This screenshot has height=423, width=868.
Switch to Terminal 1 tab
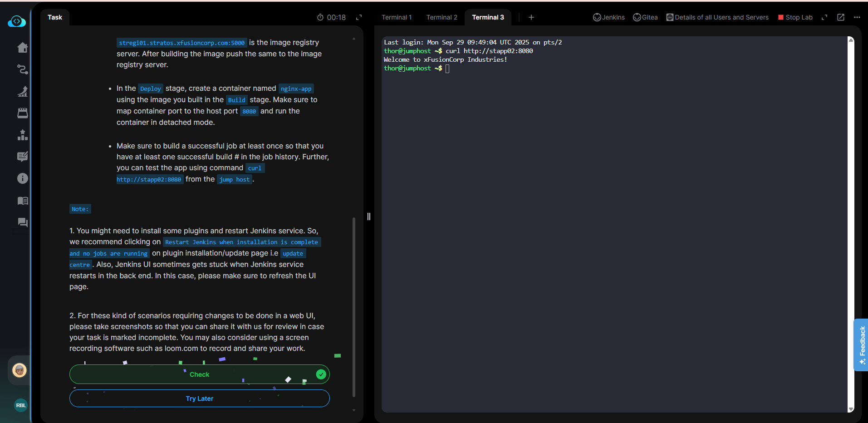[x=396, y=17]
